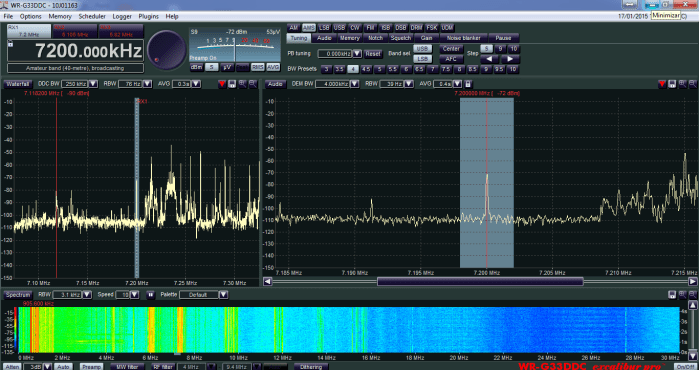
Task: Zoom in on the DDC spectrum panel
Action: coord(243,84)
